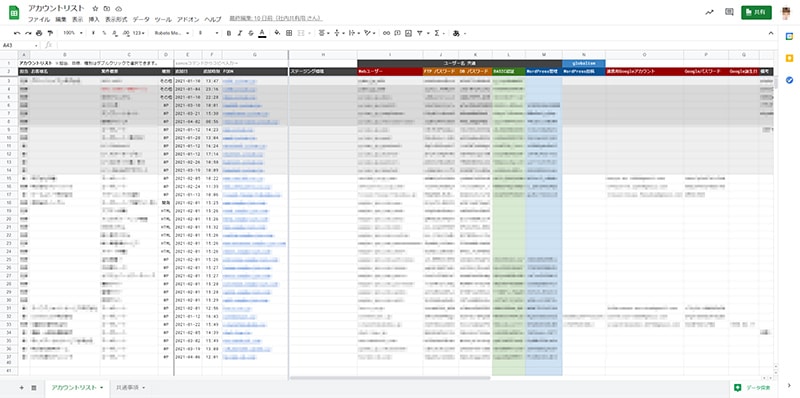Image resolution: width=800 pixels, height=398 pixels.
Task: Collapse the toolbar with the chevron
Action: point(771,33)
